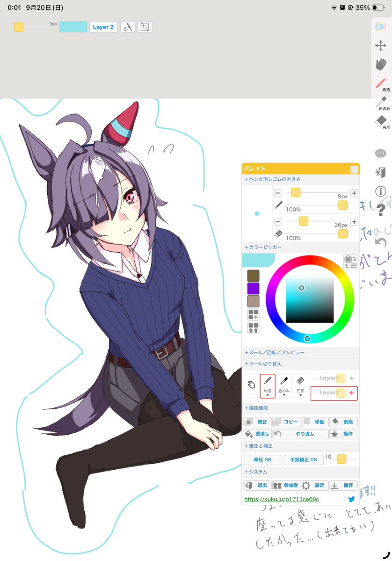Click the Layer 2 button in top toolbar
The image size is (392, 561).
coord(103,27)
